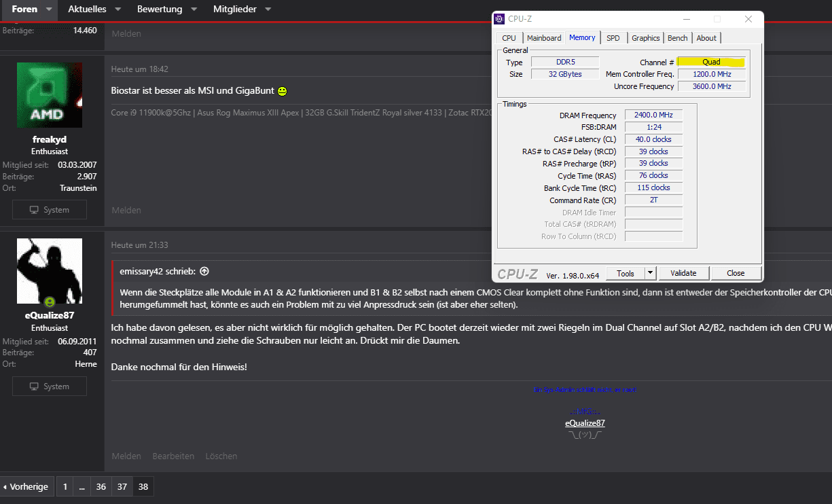832x504 pixels.
Task: Open eQualize87's System info button
Action: (x=50, y=386)
